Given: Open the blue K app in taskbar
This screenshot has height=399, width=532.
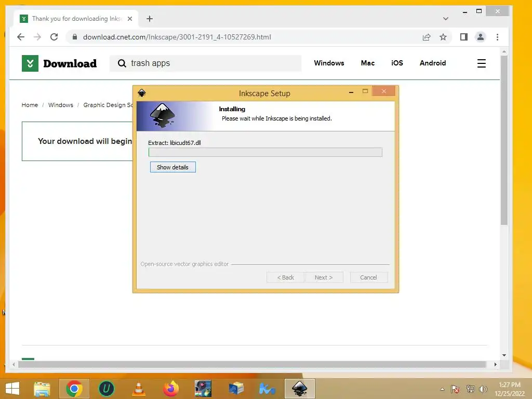Looking at the screenshot, I should 268,389.
